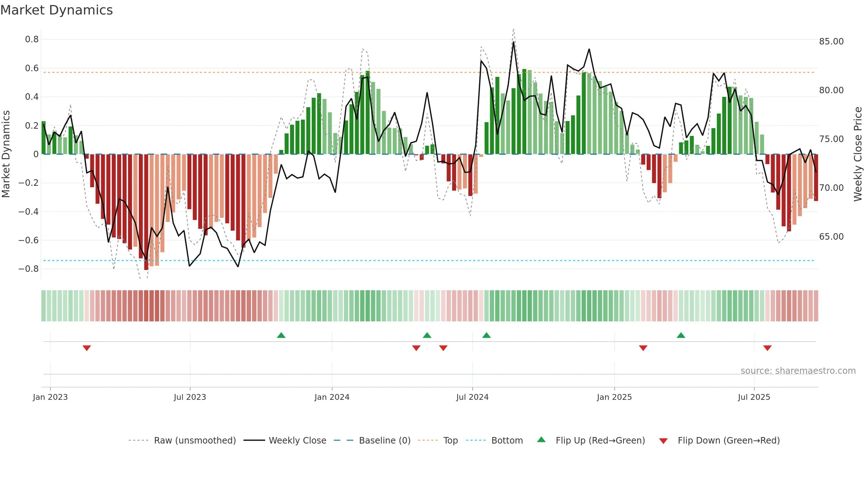Toggle Flip Up (Red→Green) legend entry
Viewport: 868px width, 488px height.
(591, 440)
